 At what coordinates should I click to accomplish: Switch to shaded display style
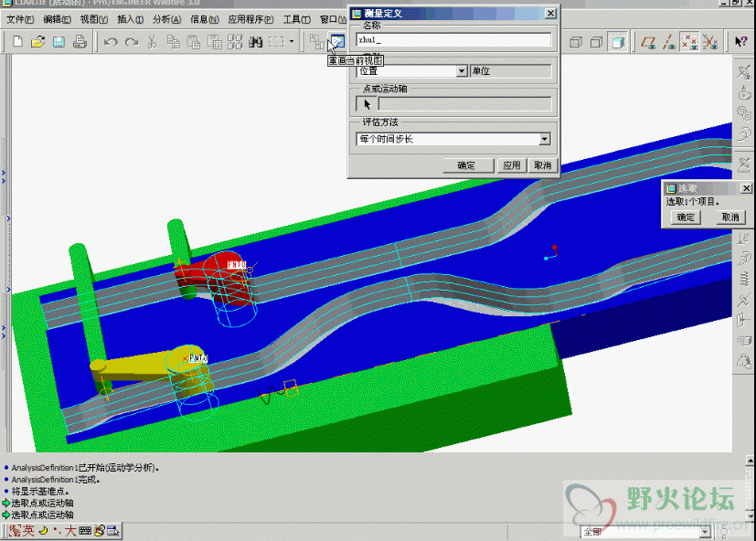617,42
